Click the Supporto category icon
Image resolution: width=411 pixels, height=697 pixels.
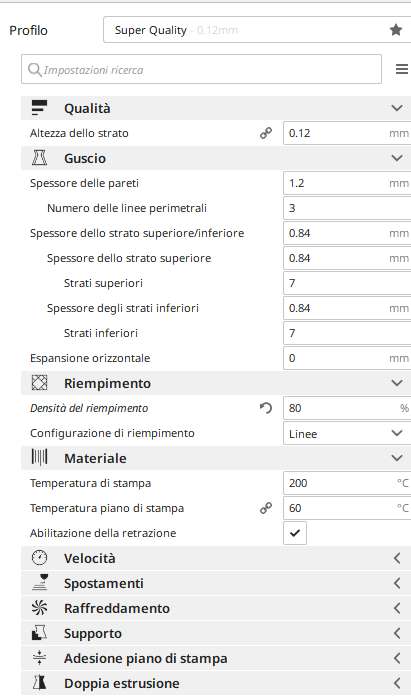coord(40,633)
